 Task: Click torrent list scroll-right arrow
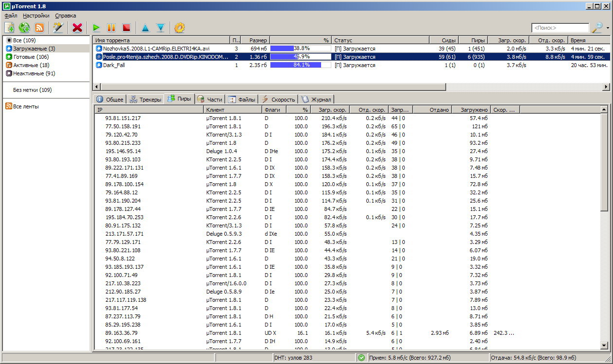[606, 87]
